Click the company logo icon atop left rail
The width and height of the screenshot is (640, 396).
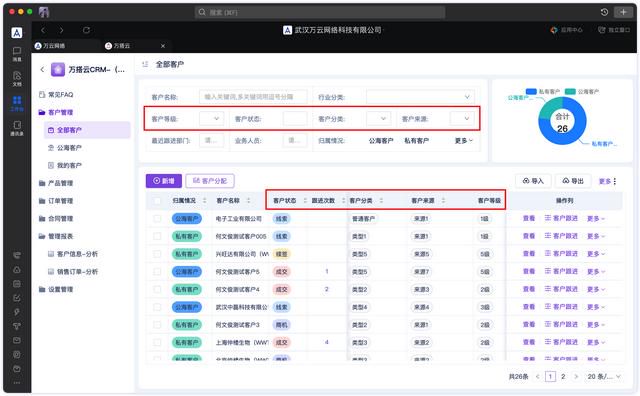(x=17, y=33)
